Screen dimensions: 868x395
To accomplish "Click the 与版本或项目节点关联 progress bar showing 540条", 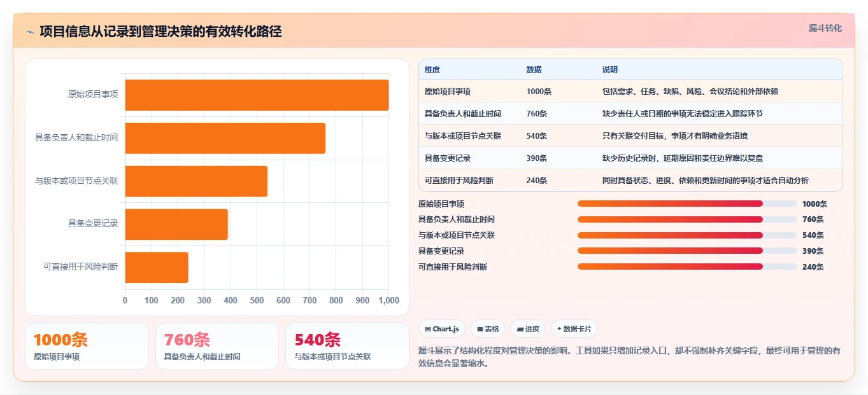I will (687, 235).
